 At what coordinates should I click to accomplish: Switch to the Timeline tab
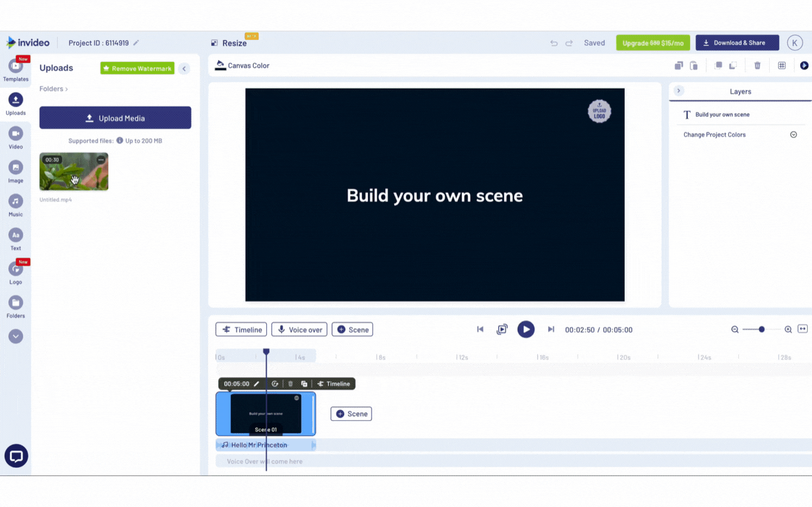click(241, 329)
